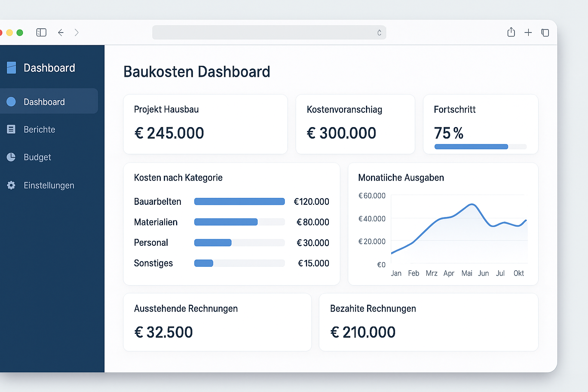Click the € 60.000 axis label
Screen dimensions: 588x392
point(372,196)
